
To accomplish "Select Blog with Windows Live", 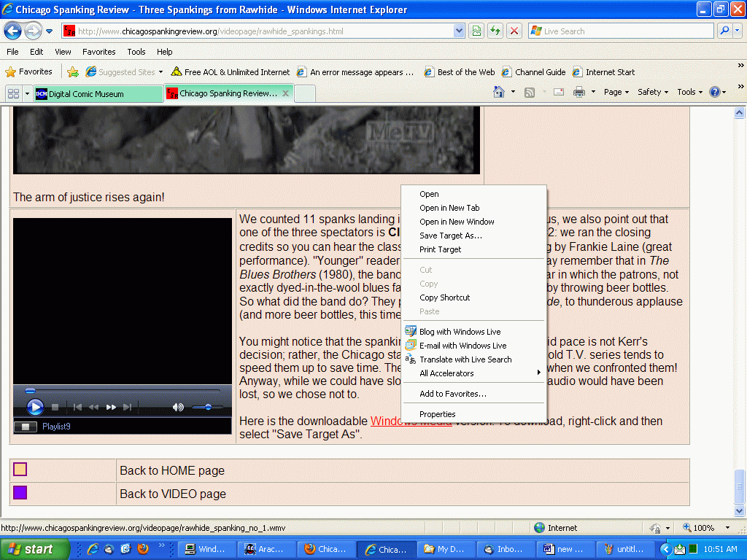I will coord(460,332).
